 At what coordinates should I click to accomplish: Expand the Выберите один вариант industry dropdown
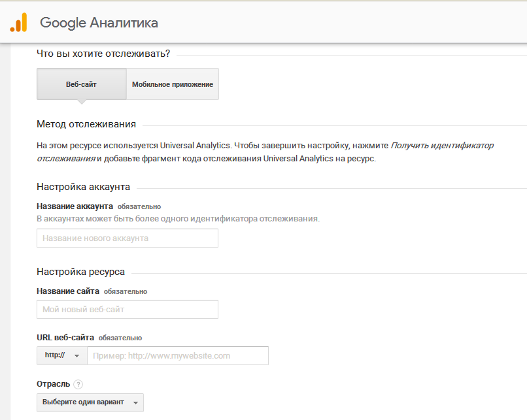click(x=90, y=402)
